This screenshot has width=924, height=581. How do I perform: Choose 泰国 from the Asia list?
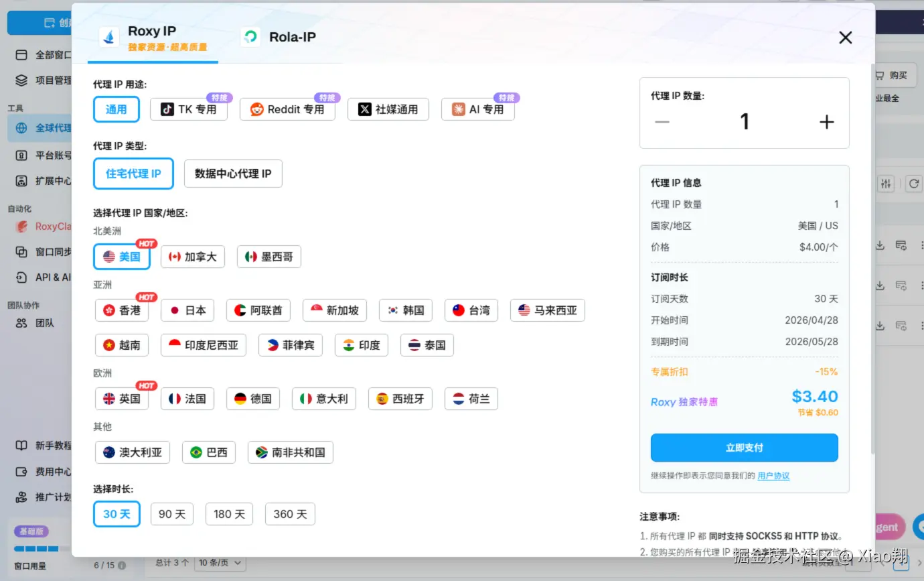(x=427, y=345)
